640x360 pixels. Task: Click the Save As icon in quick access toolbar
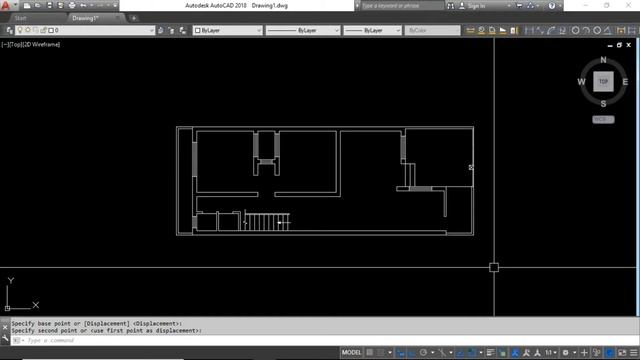point(60,6)
